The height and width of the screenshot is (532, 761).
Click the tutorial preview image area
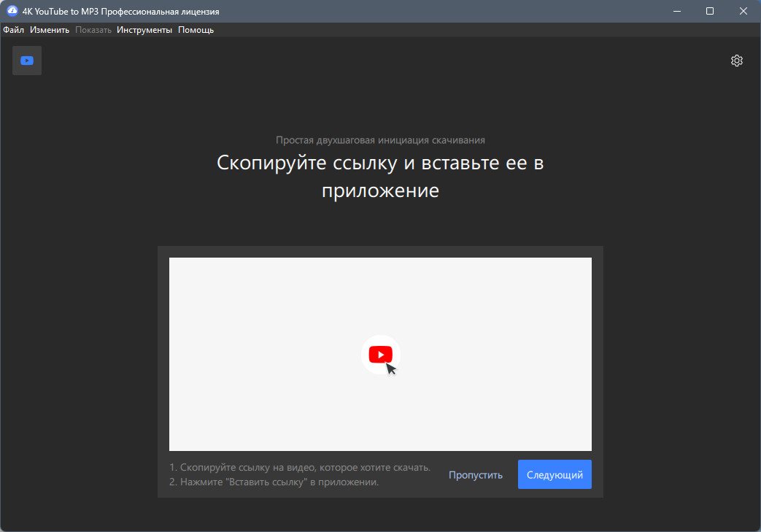point(380,354)
